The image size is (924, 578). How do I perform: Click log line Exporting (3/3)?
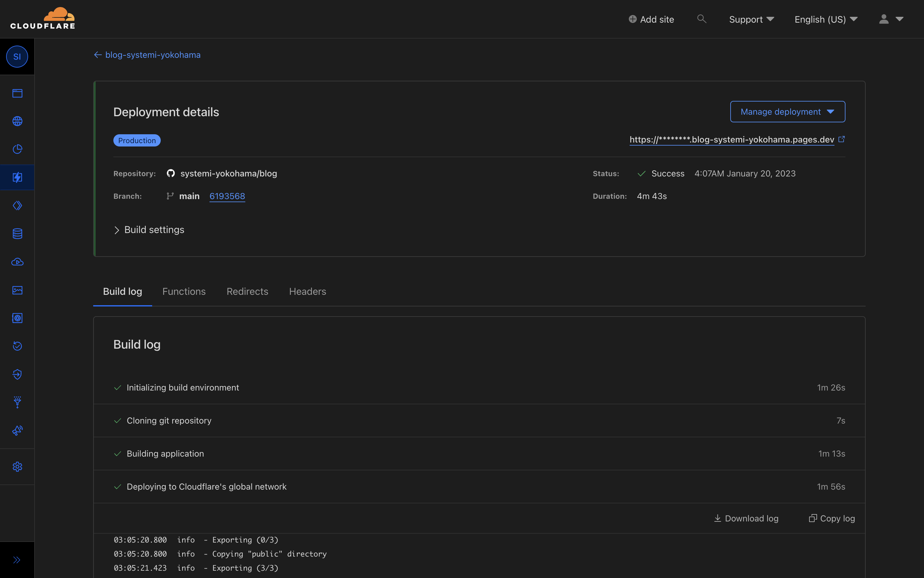point(196,568)
